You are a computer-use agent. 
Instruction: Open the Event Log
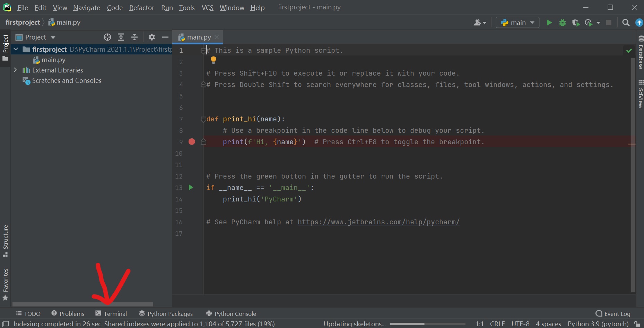[x=613, y=313]
